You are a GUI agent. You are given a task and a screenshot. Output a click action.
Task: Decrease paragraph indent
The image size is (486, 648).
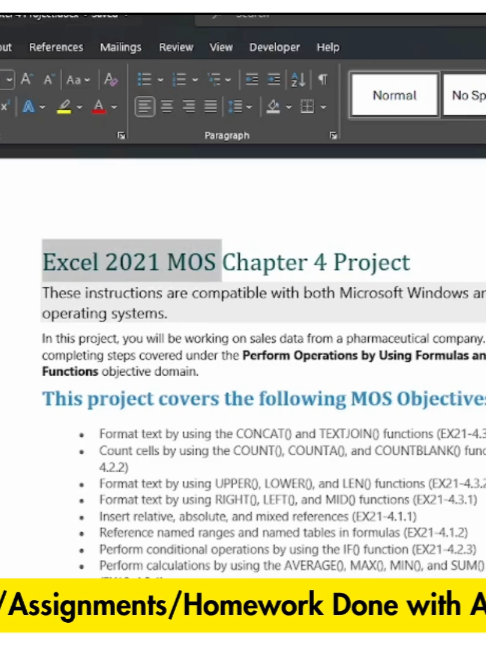[252, 79]
